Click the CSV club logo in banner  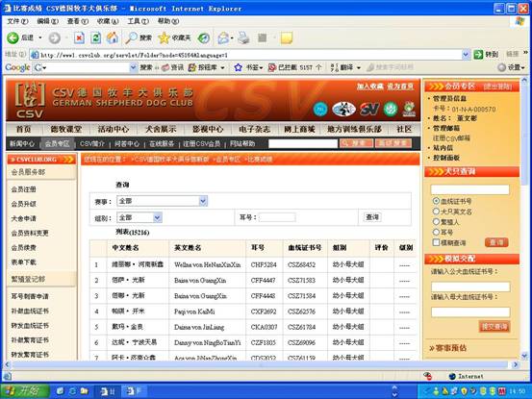(x=30, y=100)
